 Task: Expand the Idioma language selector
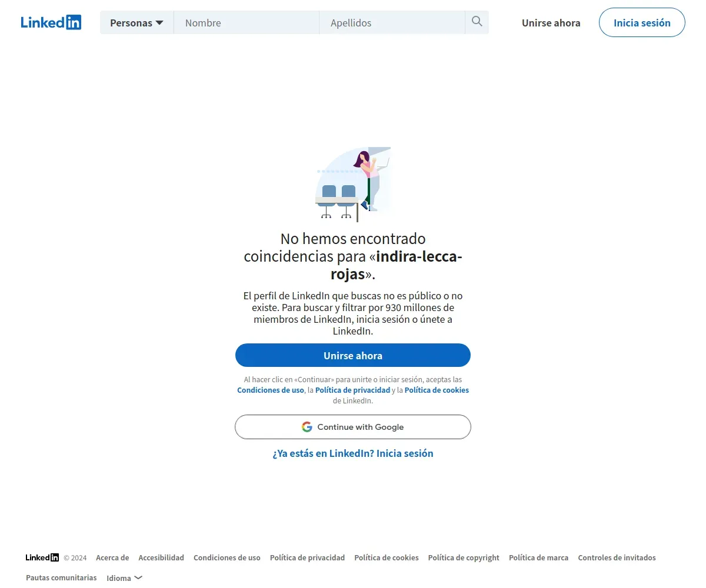click(124, 578)
